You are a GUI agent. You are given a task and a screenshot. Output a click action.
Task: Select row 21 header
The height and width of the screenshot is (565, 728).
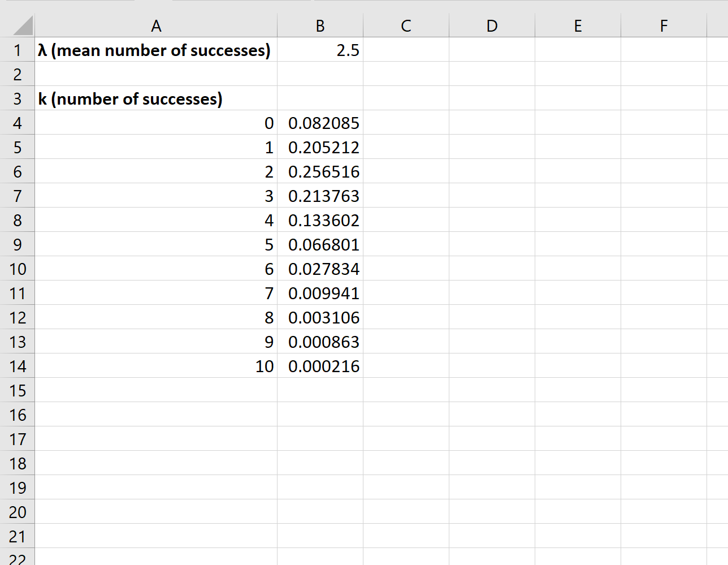tap(18, 537)
